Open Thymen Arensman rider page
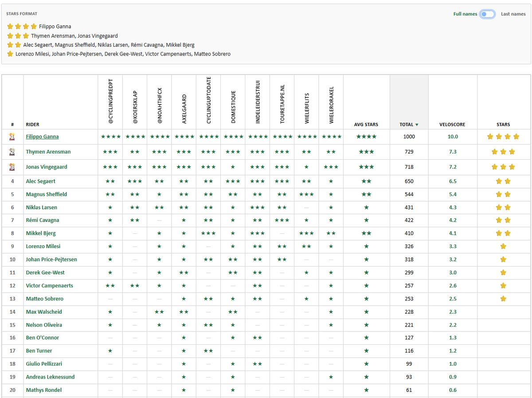The width and height of the screenshot is (532, 398). pos(48,152)
